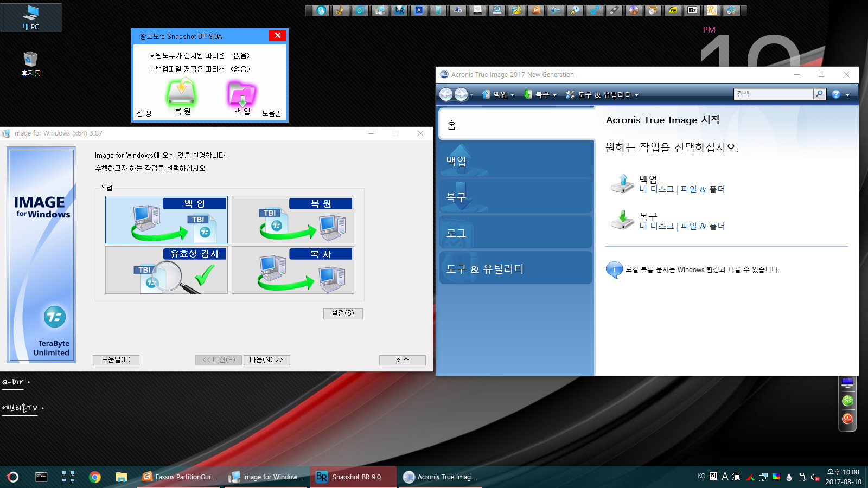Click the Start button on the taskbar
868x488 pixels.
pos(12,477)
